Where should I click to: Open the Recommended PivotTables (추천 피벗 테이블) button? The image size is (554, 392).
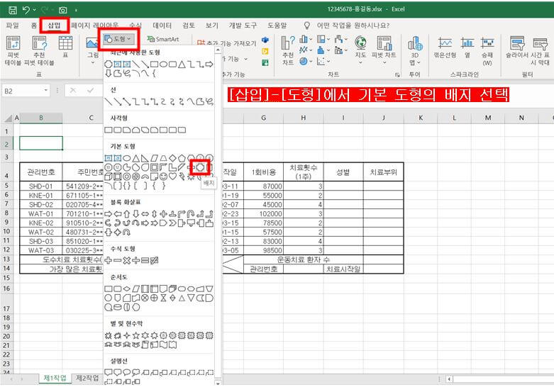(39, 51)
